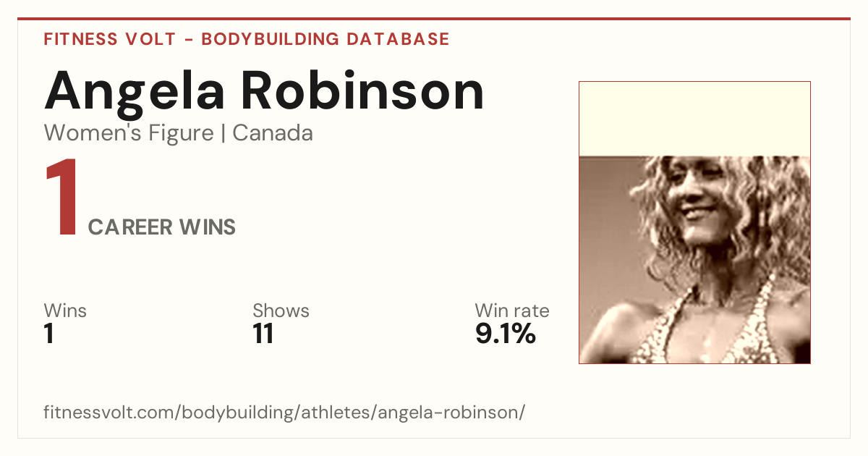Click the Women's Figure | Canada subtitle
Screen dimensions: 868x456
coord(179,133)
